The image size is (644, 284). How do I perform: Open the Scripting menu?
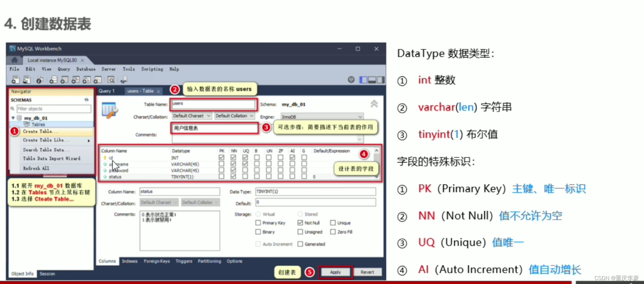[x=152, y=69]
